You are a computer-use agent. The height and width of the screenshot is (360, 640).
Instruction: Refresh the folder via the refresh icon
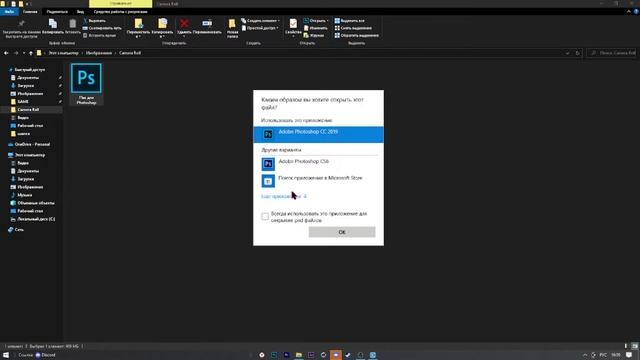pos(577,53)
